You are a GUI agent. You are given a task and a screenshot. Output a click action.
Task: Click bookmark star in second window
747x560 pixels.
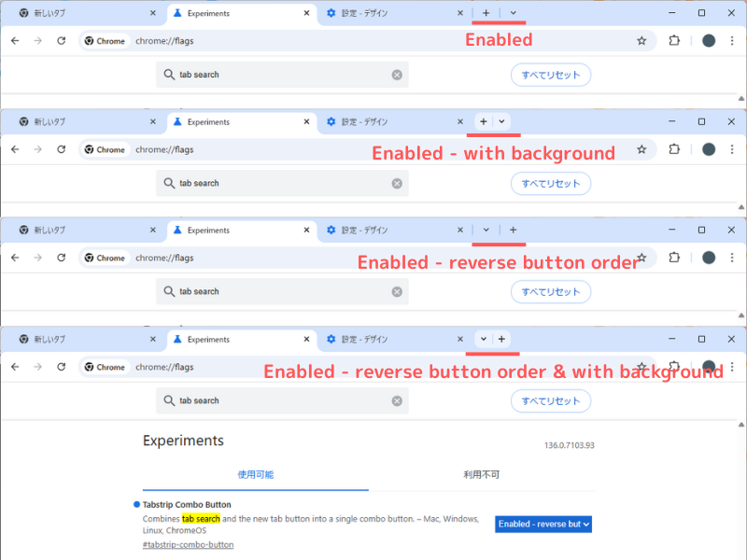pyautogui.click(x=641, y=149)
